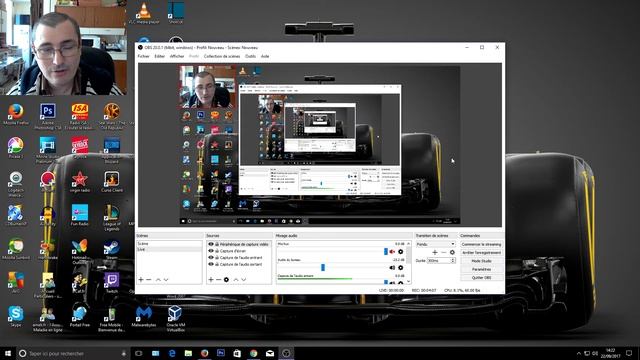Open Steam desktop shortcut
The width and height of the screenshot is (640, 360).
coord(111,249)
